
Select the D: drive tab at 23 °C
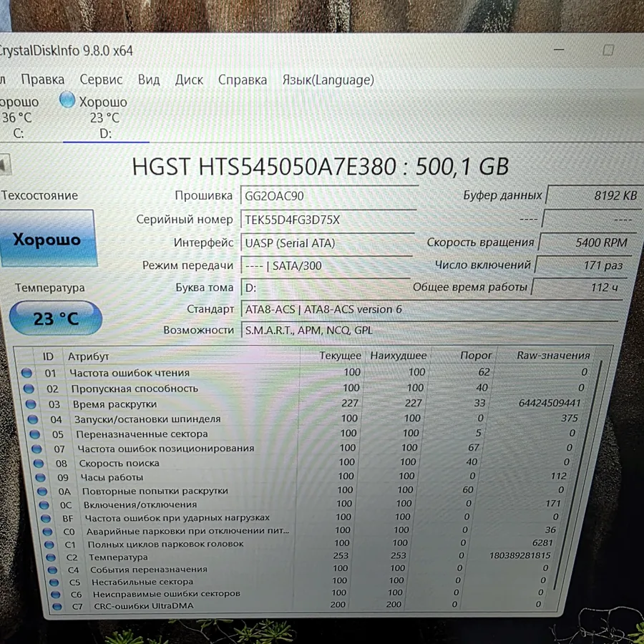(105, 117)
